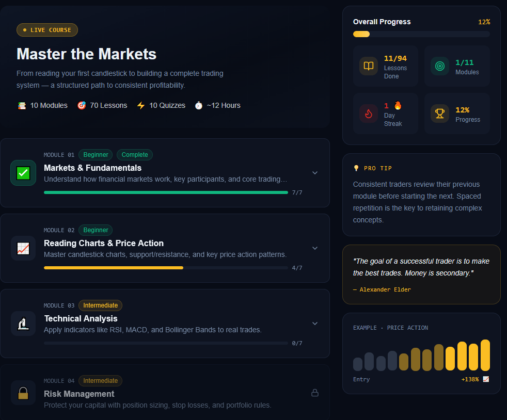Click the padlock icon for Risk Management
The width and height of the screenshot is (507, 420).
coord(23,393)
